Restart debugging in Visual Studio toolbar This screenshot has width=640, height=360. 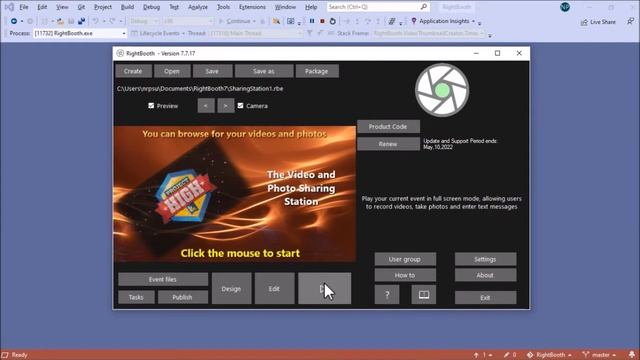coord(333,21)
